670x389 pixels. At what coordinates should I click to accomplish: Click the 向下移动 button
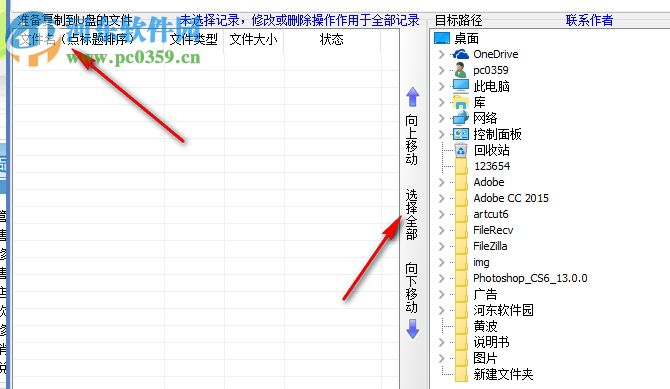(411, 288)
